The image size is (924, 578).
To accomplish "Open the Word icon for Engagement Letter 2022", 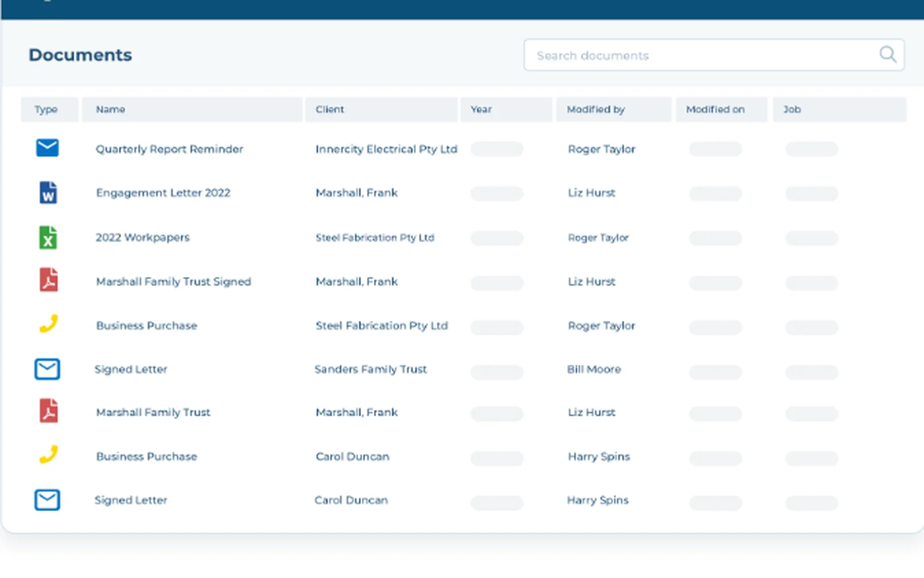I will pyautogui.click(x=48, y=192).
